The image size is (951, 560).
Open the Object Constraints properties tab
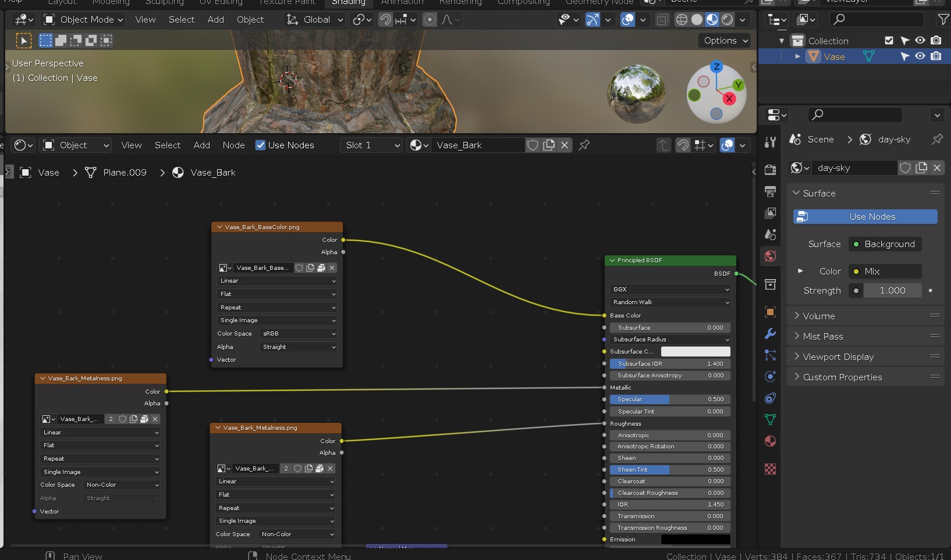[770, 398]
